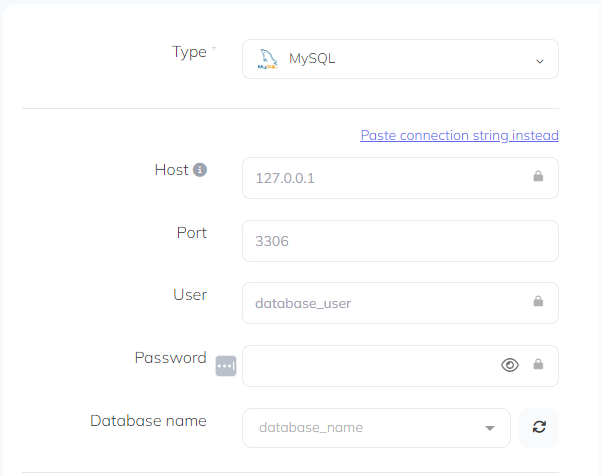Click the Password field label
This screenshot has height=476, width=601.
tap(170, 358)
